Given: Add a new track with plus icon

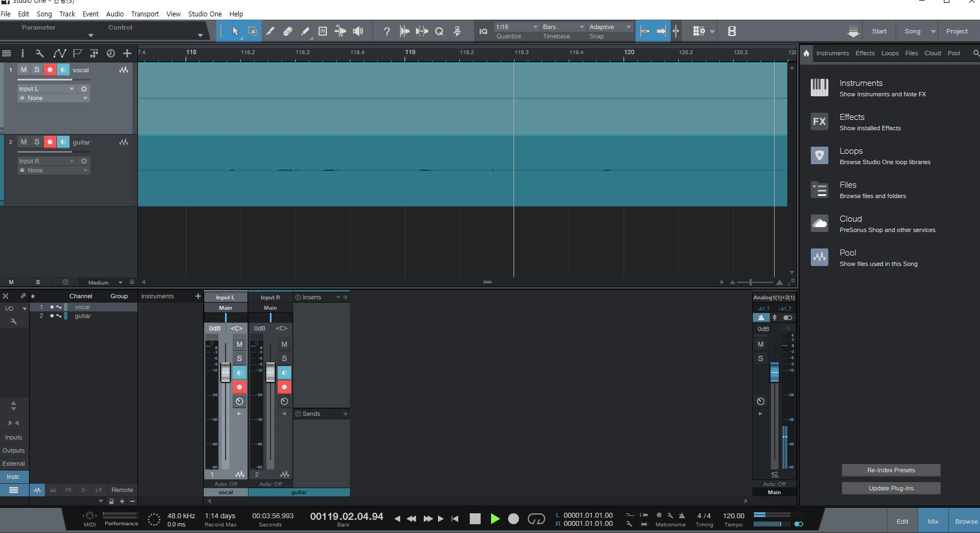Looking at the screenshot, I should (x=127, y=53).
